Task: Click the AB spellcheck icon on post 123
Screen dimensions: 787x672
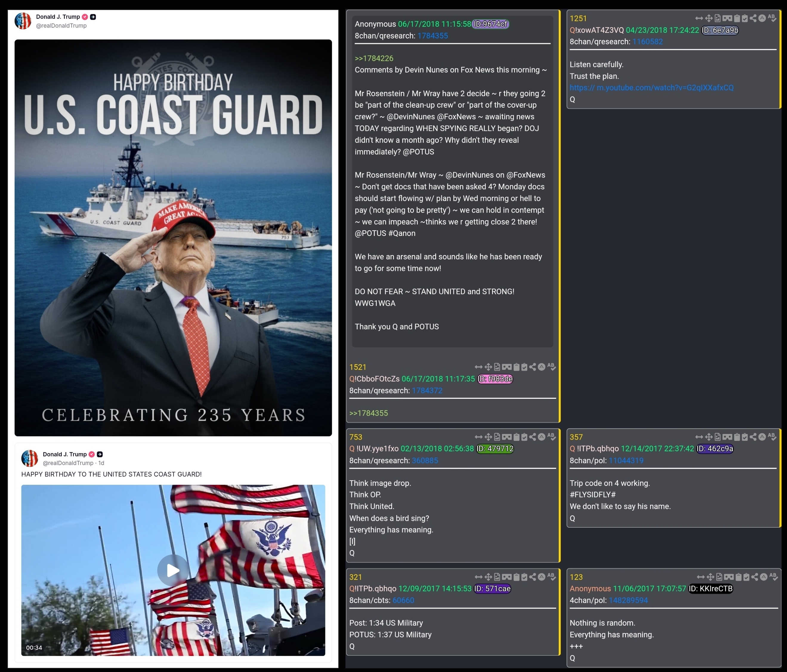Action: coord(773,577)
